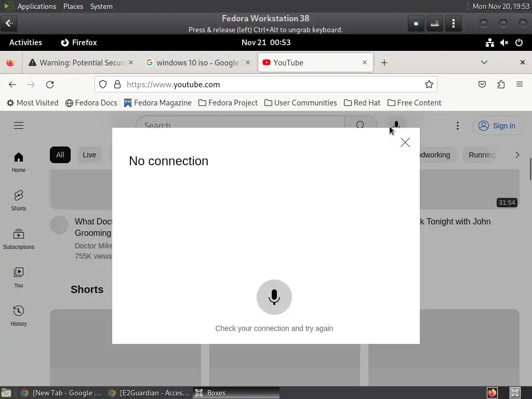Image resolution: width=532 pixels, height=399 pixels.
Task: Open the Firefox app menu in GNOME bar
Action: pyautogui.click(x=79, y=43)
